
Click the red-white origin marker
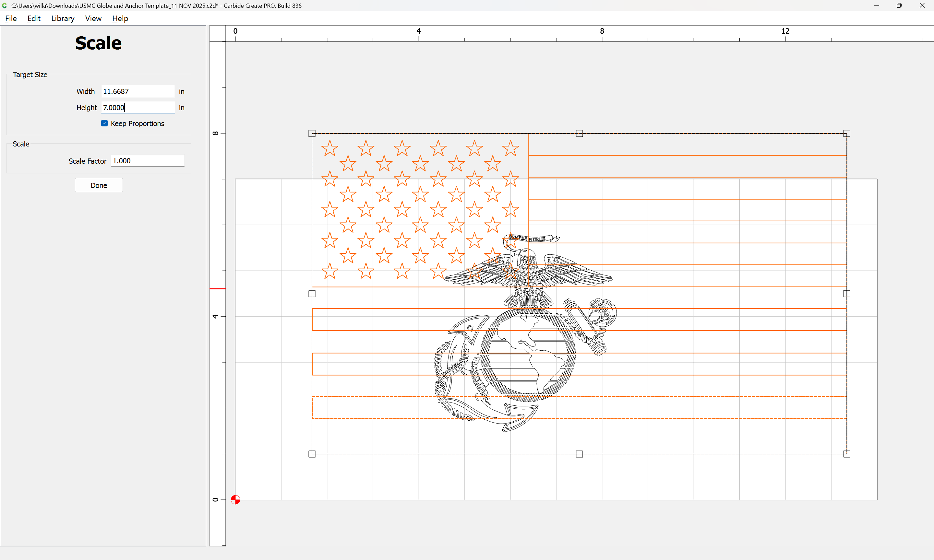[x=235, y=500]
